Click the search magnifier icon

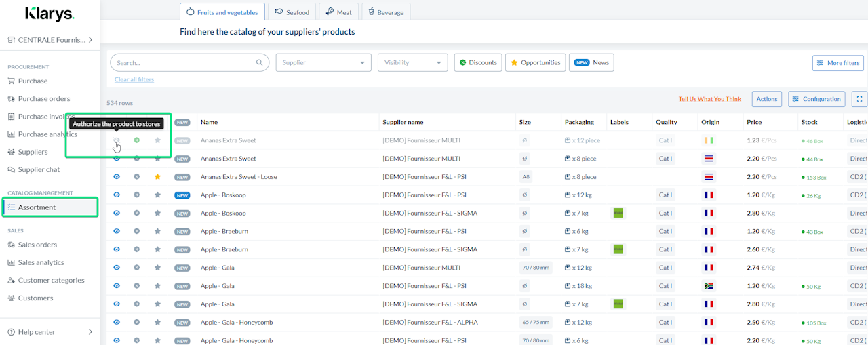point(259,62)
